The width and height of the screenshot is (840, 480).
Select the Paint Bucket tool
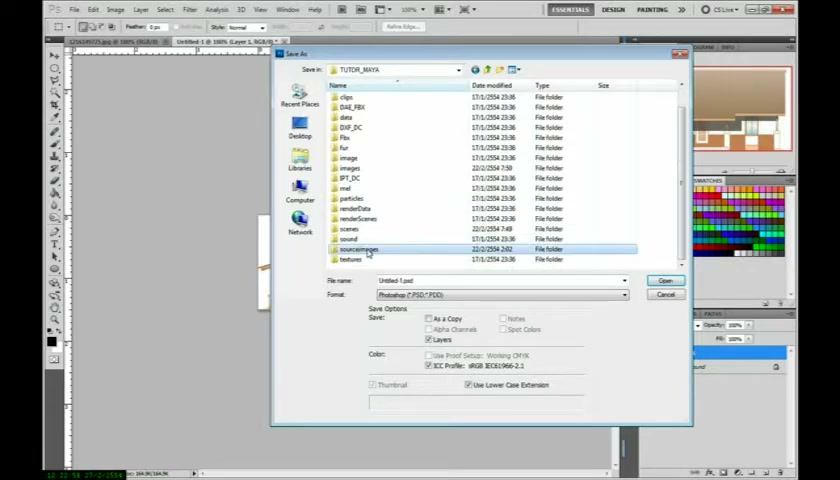(x=55, y=193)
